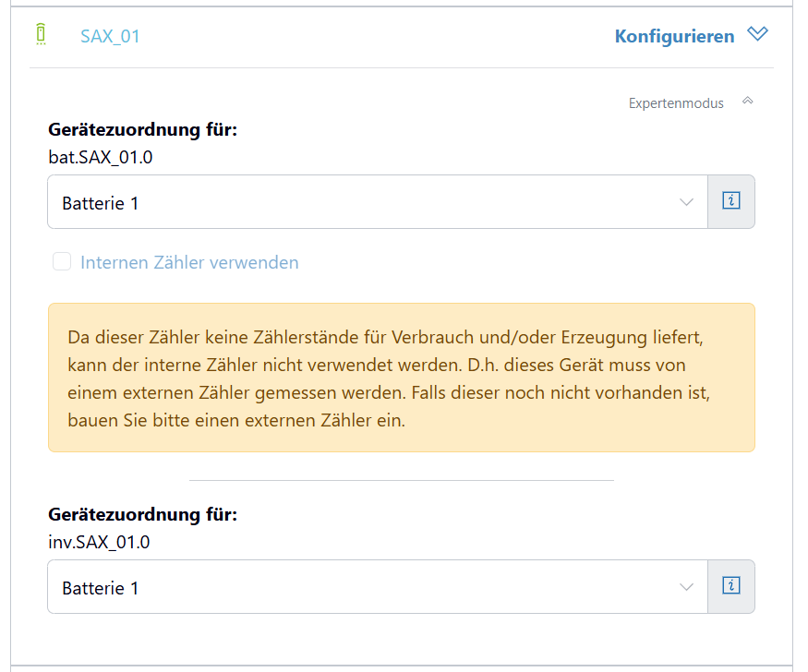Click the horizontal divider below the warning

(401, 480)
